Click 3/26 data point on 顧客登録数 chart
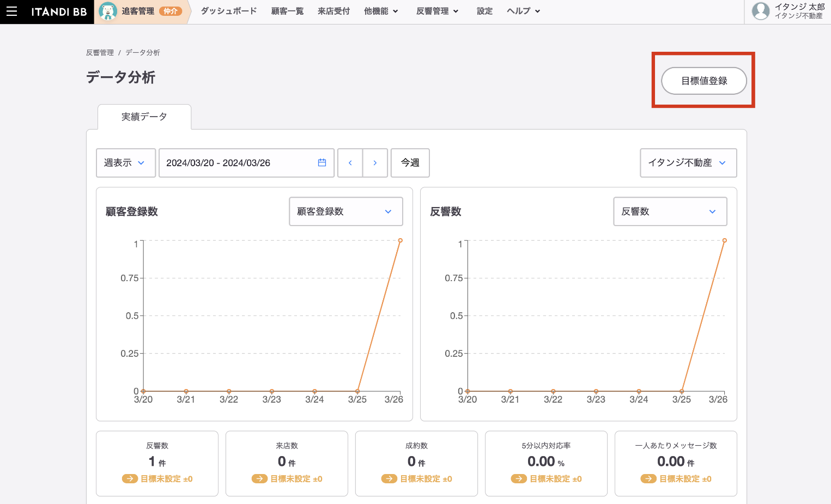This screenshot has width=831, height=504. pyautogui.click(x=401, y=240)
